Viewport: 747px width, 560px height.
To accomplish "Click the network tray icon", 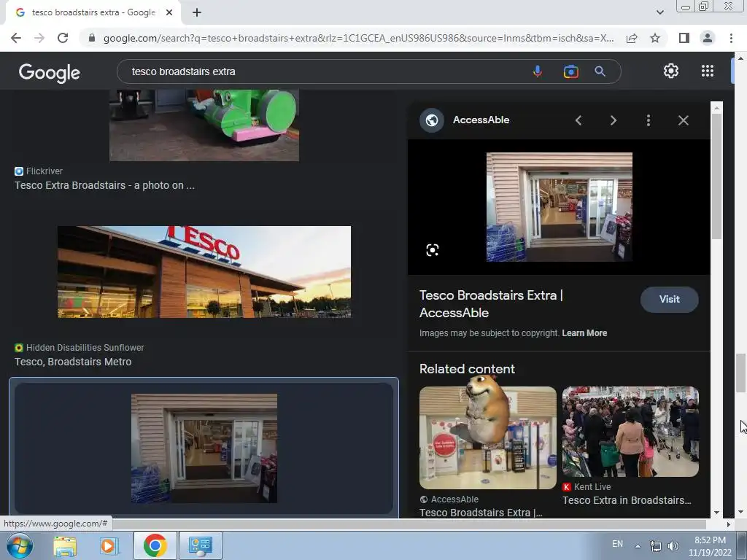I will pyautogui.click(x=656, y=546).
